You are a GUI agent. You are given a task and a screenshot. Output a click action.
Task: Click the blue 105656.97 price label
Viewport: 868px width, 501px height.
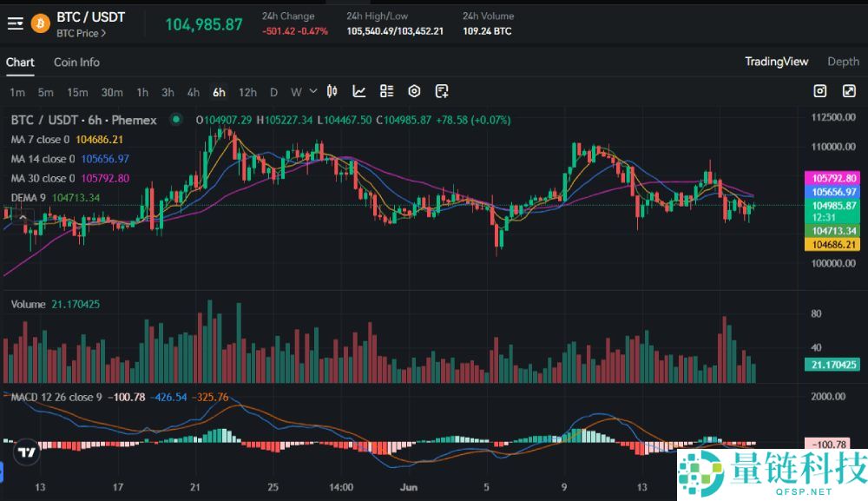tap(833, 192)
